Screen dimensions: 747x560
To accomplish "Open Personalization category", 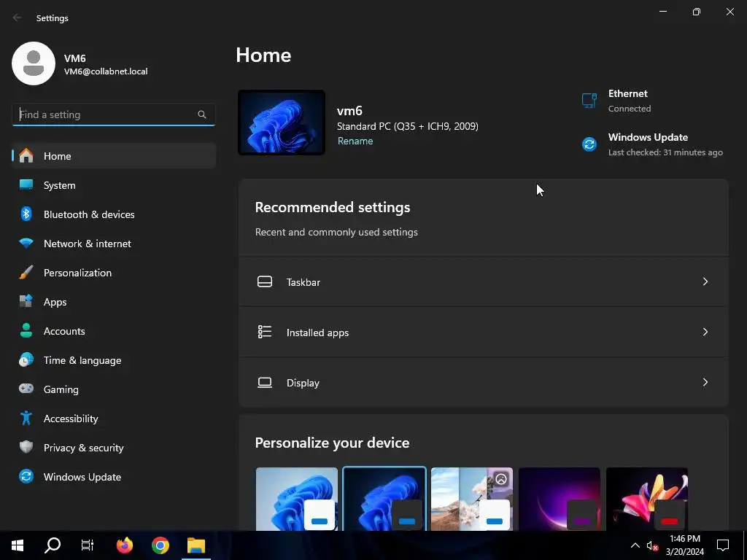I will click(x=114, y=273).
